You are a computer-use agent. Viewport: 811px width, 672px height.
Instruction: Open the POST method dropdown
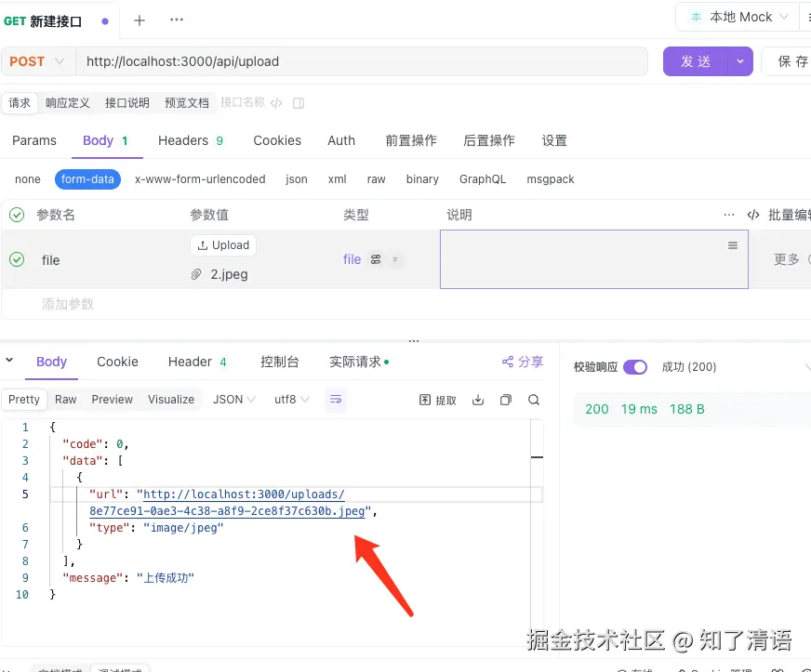[37, 61]
